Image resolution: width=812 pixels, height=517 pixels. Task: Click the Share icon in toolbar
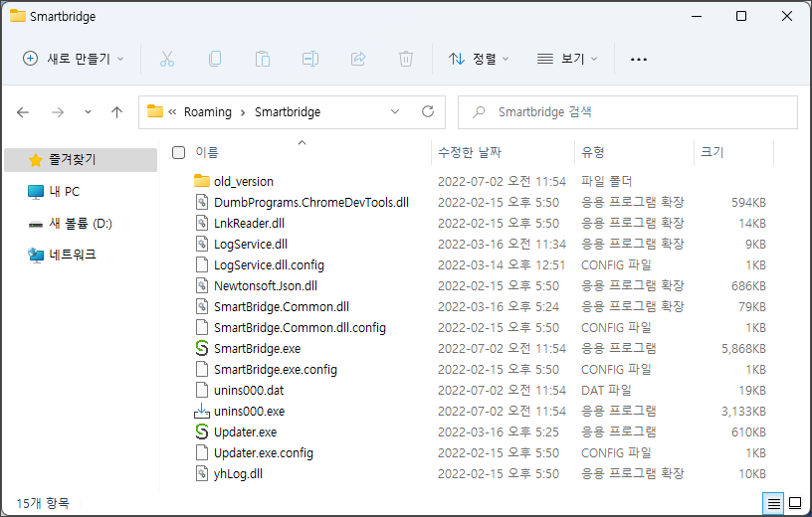(358, 59)
